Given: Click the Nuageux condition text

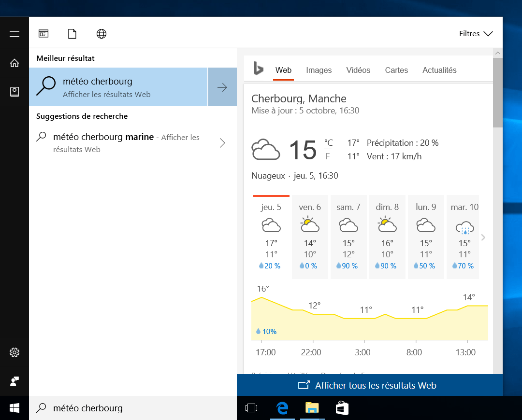Looking at the screenshot, I should click(x=268, y=176).
